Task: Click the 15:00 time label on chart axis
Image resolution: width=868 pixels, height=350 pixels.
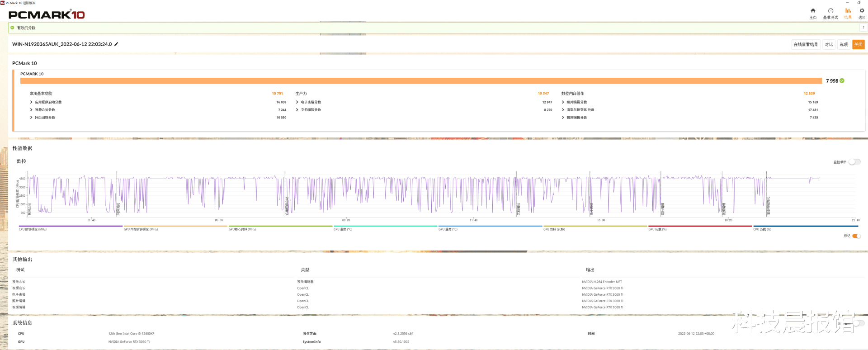Action: pyautogui.click(x=601, y=220)
